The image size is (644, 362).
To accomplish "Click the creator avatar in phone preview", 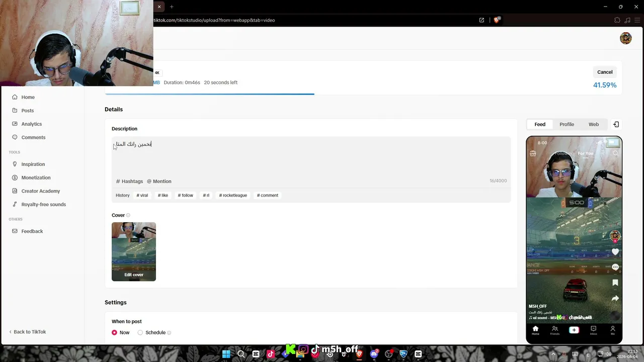I will pos(615,236).
